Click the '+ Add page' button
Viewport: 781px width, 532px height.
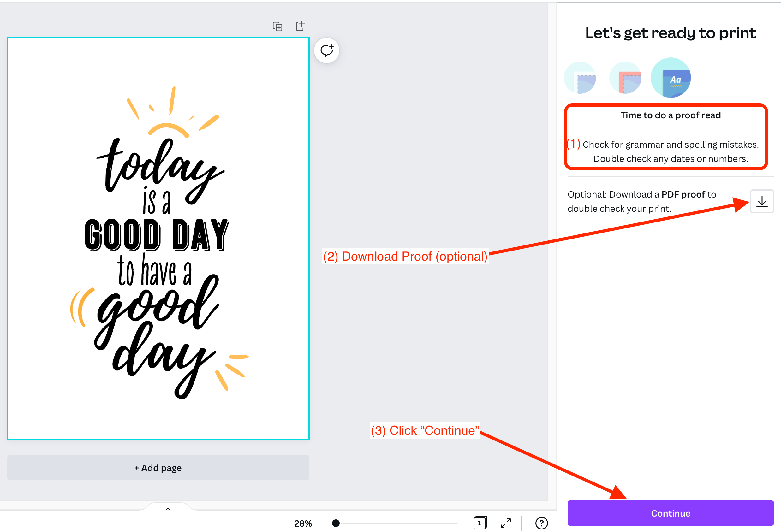(x=158, y=468)
